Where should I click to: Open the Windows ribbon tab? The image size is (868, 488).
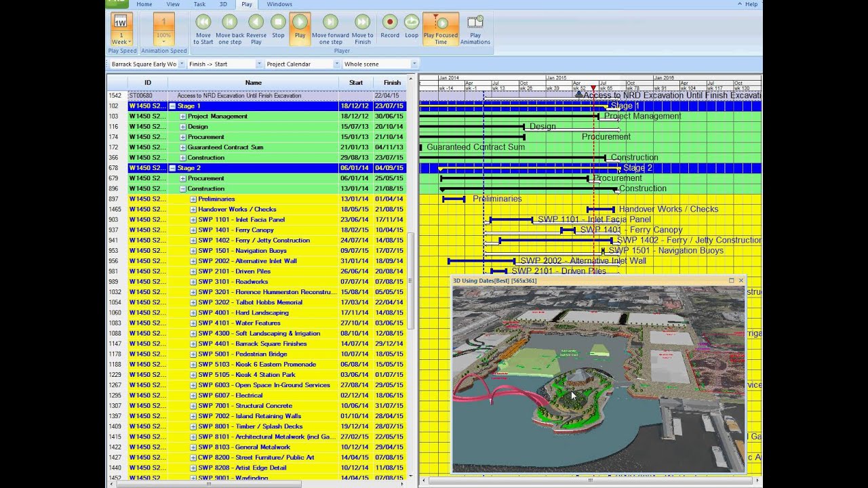279,4
